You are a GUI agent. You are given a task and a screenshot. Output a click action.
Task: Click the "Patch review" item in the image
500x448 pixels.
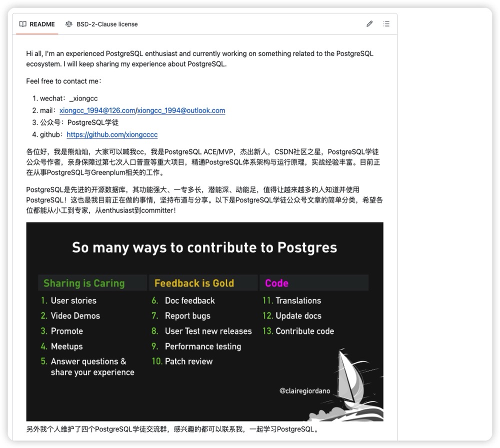pyautogui.click(x=189, y=361)
